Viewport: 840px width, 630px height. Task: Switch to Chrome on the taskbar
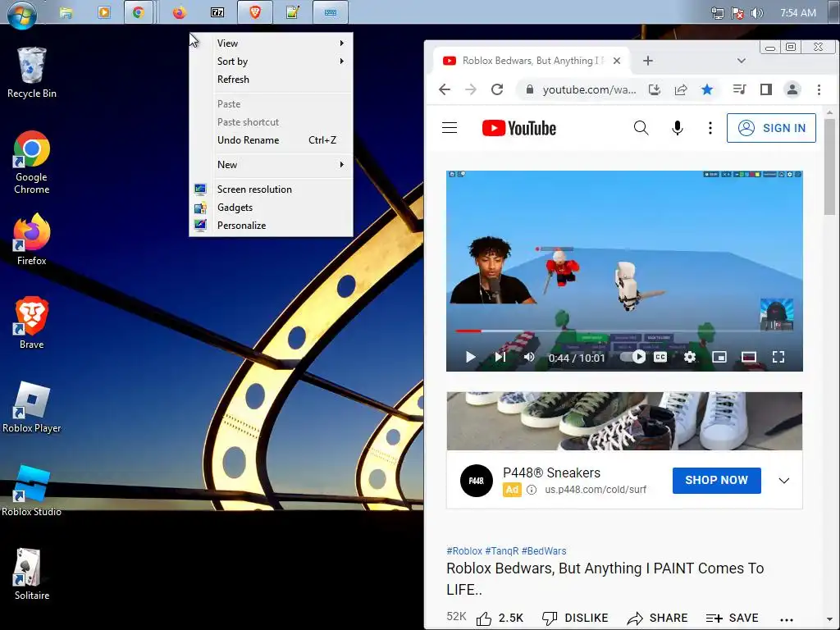(139, 12)
